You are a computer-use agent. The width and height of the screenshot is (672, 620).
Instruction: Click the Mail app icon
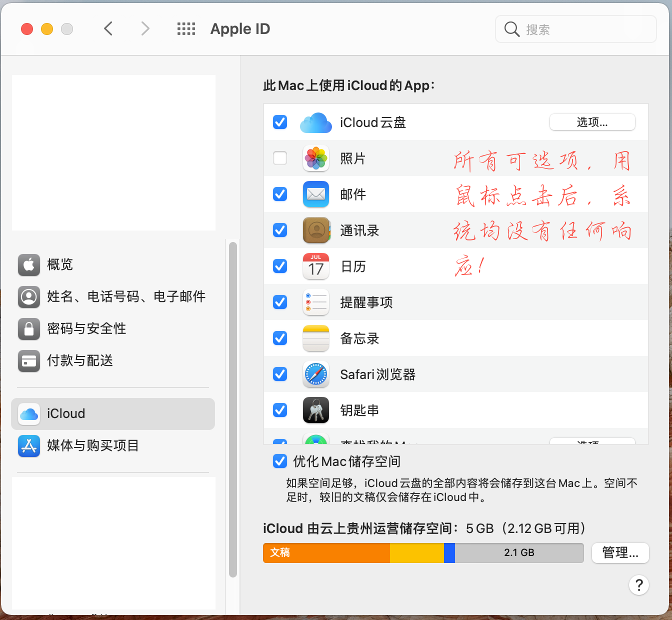pyautogui.click(x=316, y=194)
